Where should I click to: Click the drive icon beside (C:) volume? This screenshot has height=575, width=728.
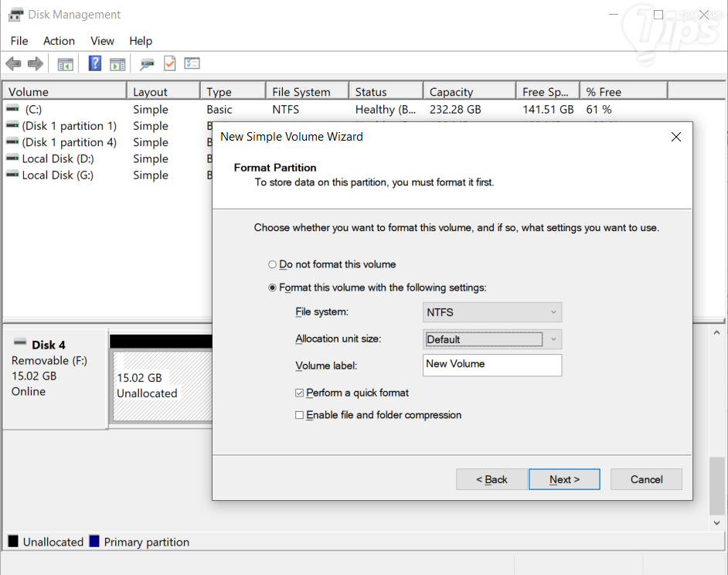click(12, 109)
